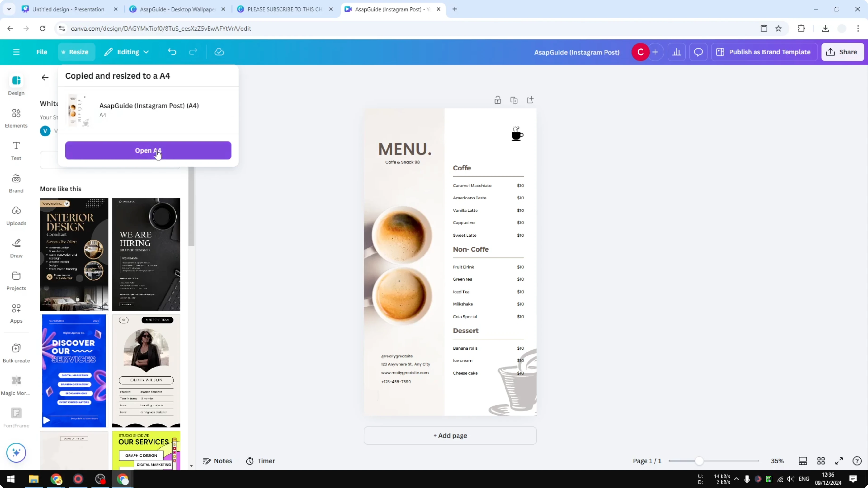The width and height of the screenshot is (868, 488).
Task: Open the Bulk create app
Action: pyautogui.click(x=16, y=353)
